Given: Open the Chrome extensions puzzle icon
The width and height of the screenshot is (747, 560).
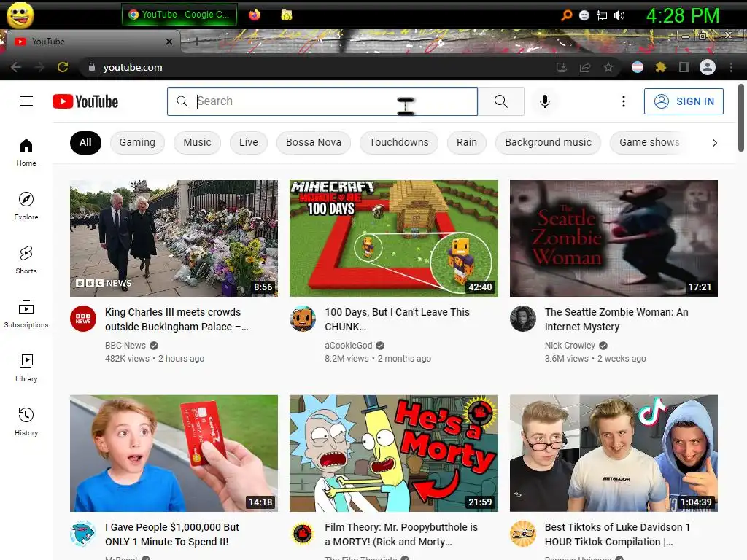Looking at the screenshot, I should coord(661,67).
